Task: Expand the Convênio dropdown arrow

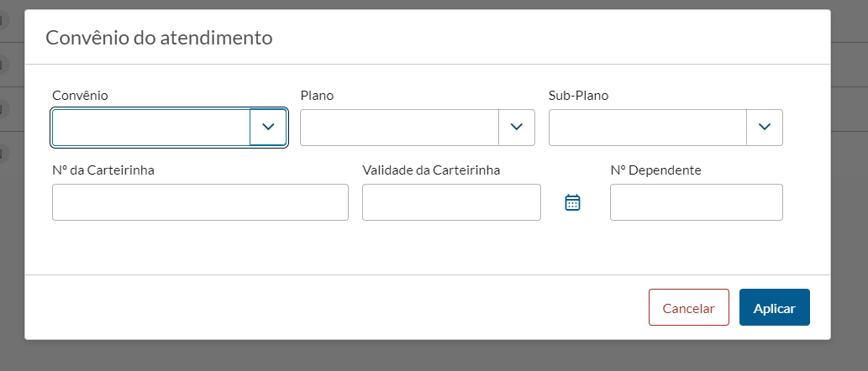Action: tap(268, 128)
